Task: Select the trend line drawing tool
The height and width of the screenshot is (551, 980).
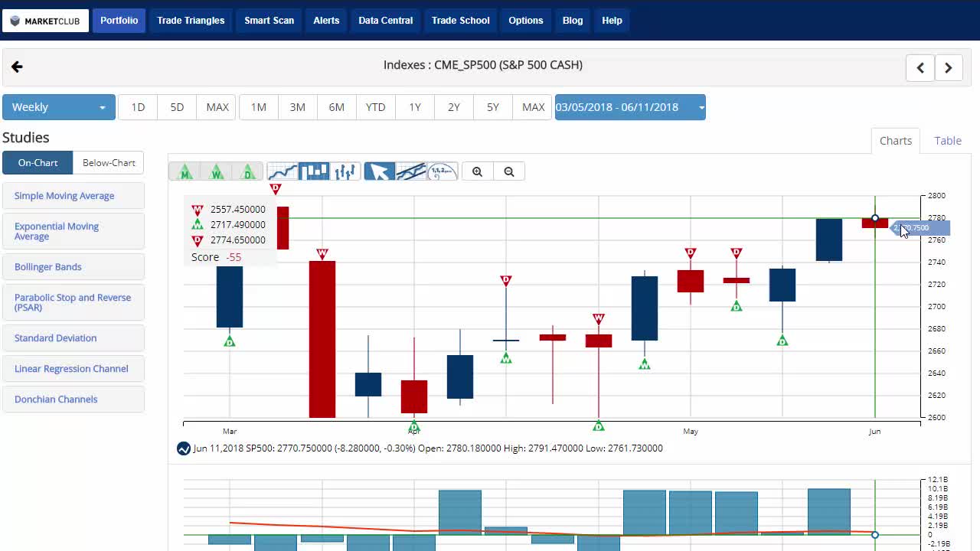Action: [x=411, y=171]
